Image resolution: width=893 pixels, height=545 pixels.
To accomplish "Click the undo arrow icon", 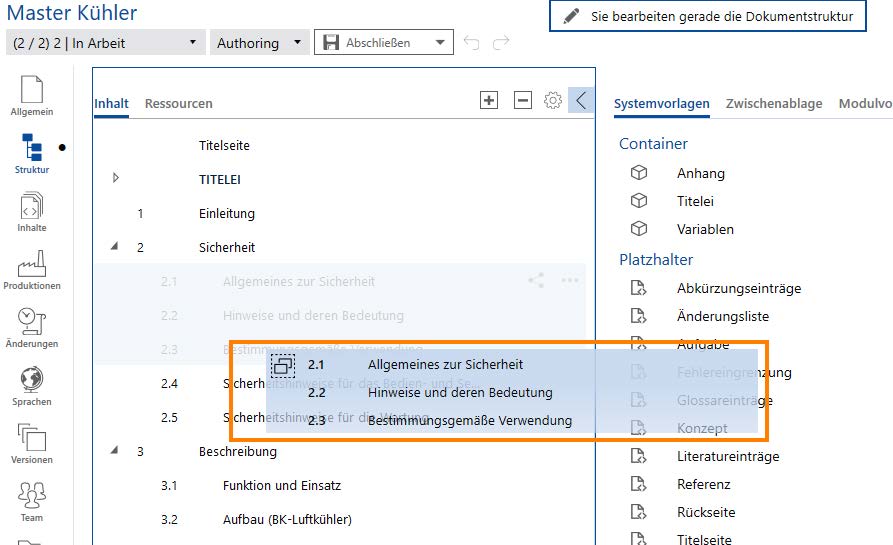I will (472, 43).
